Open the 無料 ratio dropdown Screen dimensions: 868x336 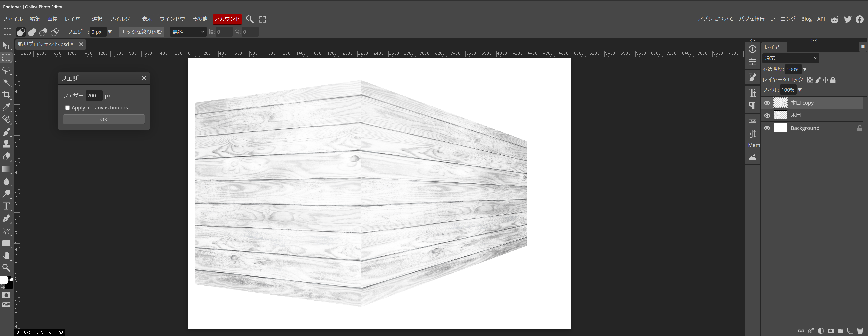pyautogui.click(x=188, y=32)
